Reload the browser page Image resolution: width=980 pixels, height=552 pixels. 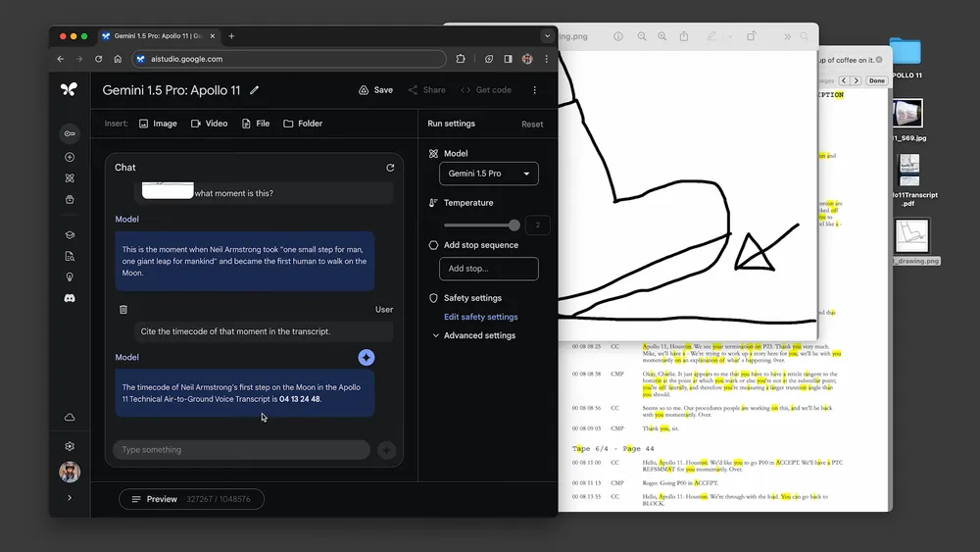click(98, 59)
